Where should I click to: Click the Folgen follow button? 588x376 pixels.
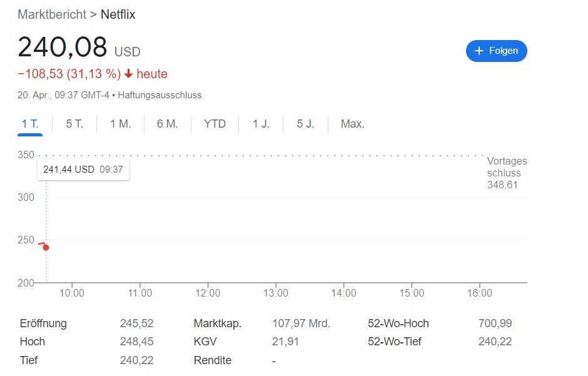click(496, 51)
